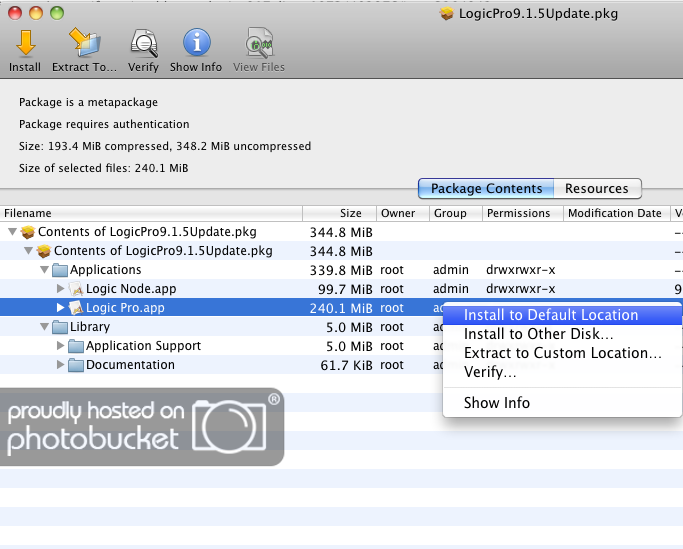The height and width of the screenshot is (549, 683).
Task: Click the Extract To toolbar icon
Action: 84,44
